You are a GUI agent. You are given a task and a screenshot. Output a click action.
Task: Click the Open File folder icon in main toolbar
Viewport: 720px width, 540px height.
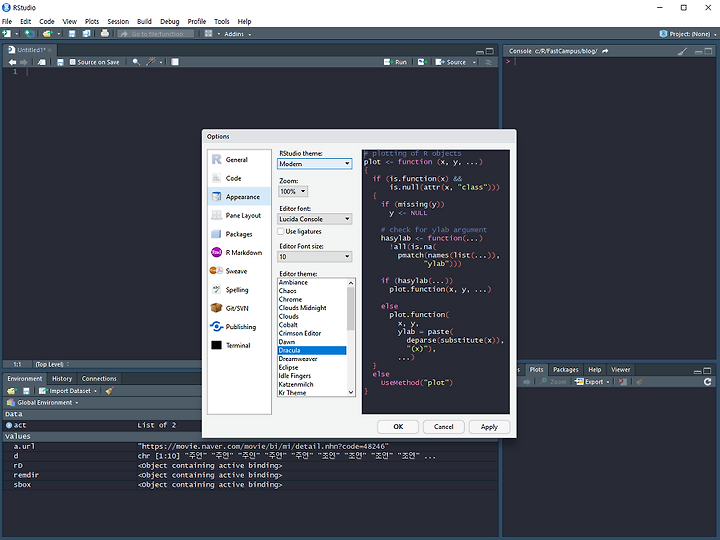coord(47,34)
